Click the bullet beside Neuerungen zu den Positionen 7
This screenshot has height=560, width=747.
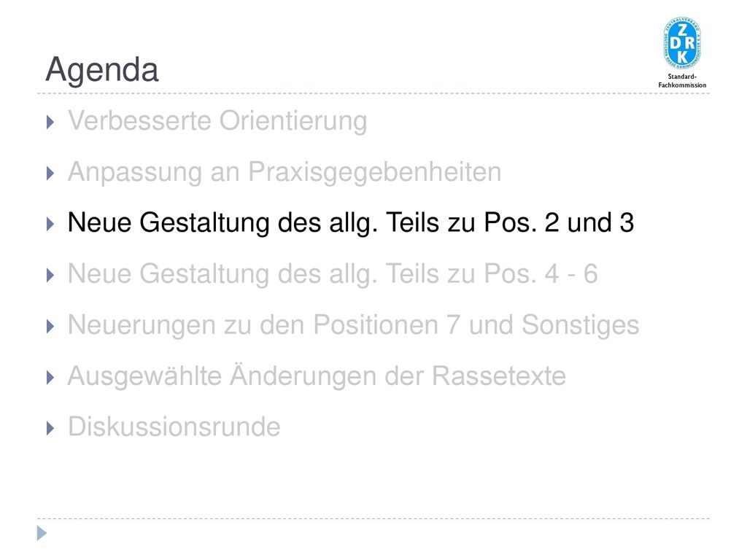(x=50, y=326)
